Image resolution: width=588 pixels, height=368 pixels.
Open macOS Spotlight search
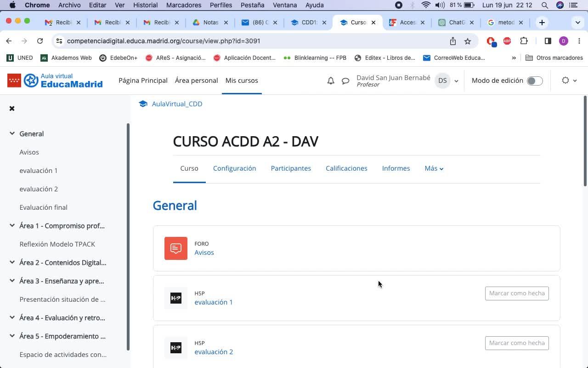coord(545,5)
